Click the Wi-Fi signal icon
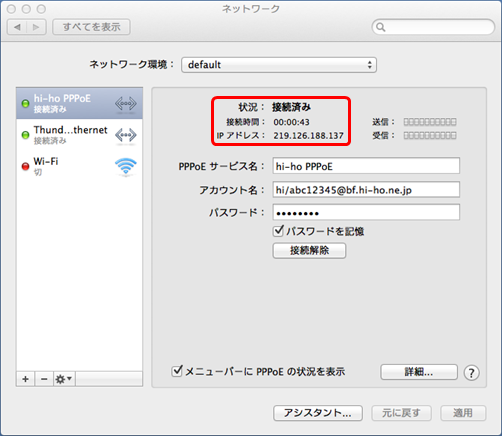Screen dimensions: 502x436 click(x=126, y=166)
